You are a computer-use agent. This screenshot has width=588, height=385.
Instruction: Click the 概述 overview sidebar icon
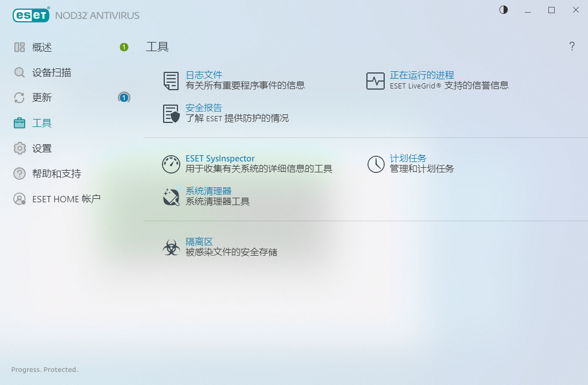click(x=20, y=47)
